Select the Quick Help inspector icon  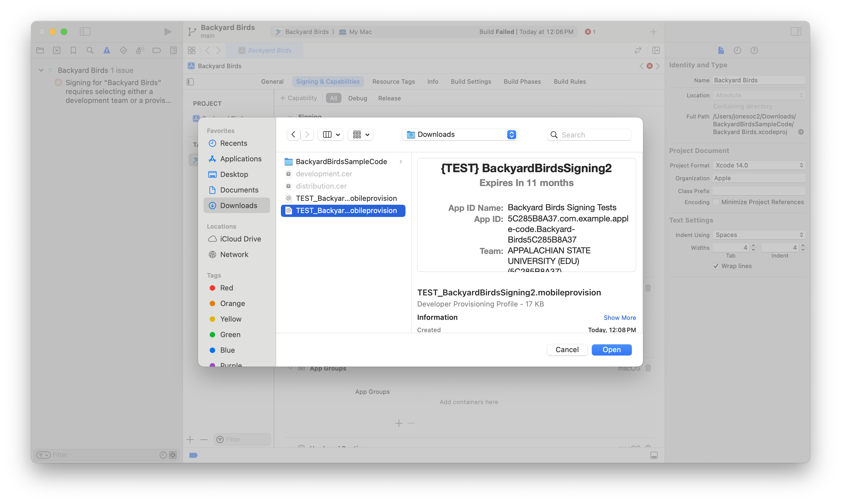click(x=754, y=50)
